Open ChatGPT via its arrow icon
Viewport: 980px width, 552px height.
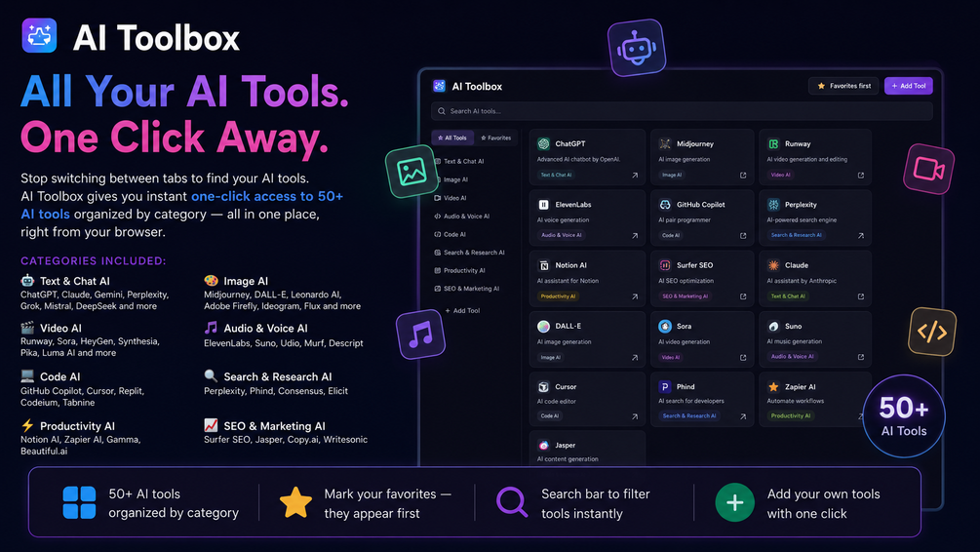click(635, 175)
